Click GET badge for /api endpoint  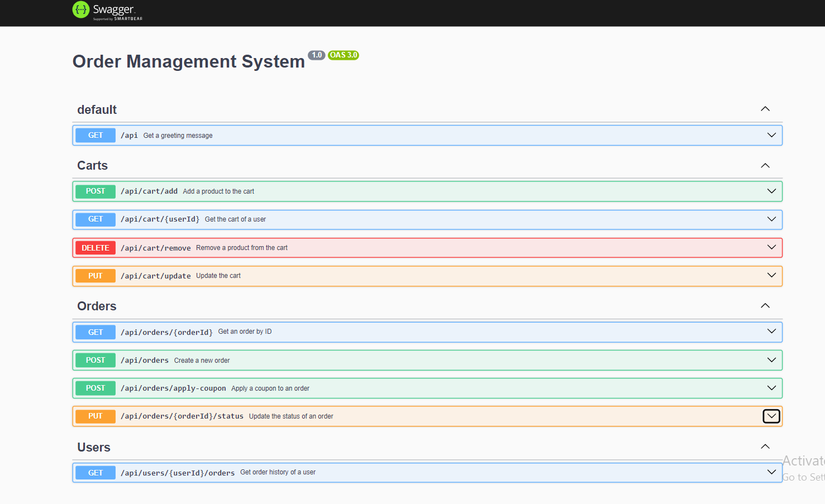coord(96,135)
